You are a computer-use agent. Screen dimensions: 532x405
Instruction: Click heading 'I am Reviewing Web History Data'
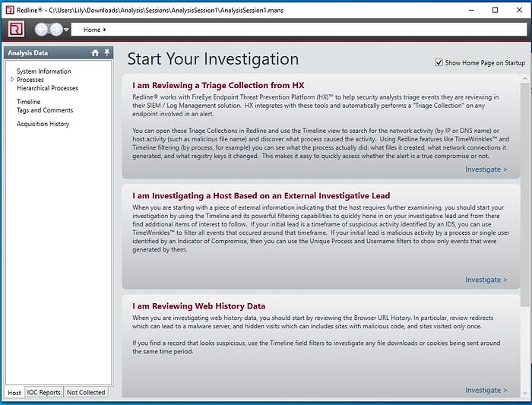click(199, 306)
